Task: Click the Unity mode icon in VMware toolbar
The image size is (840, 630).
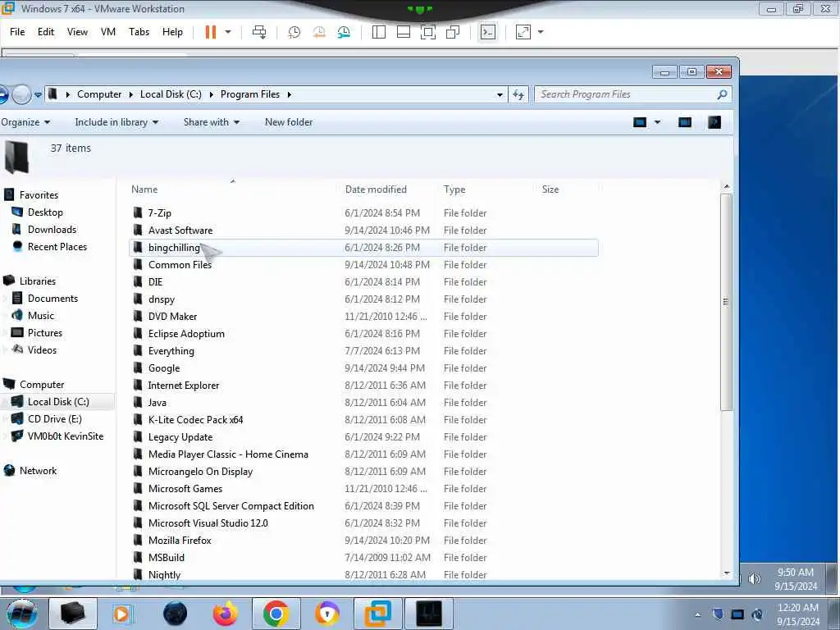Action: [453, 32]
